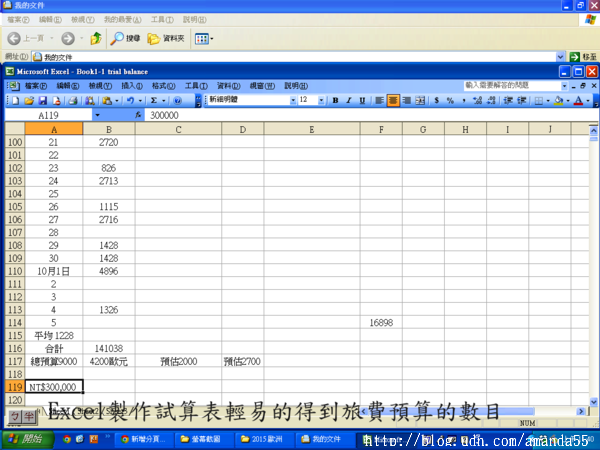The width and height of the screenshot is (600, 450).
Task: Toggle center alignment button
Action: 393,101
